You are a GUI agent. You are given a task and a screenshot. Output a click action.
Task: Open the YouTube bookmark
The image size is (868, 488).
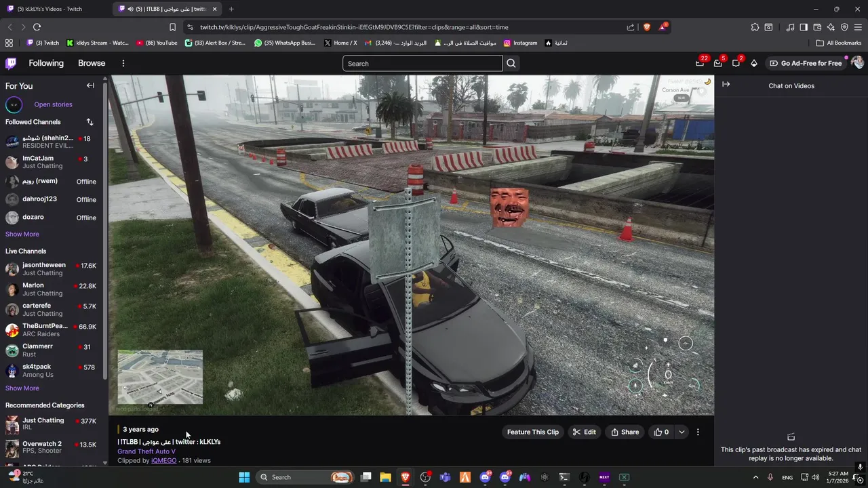click(x=157, y=43)
